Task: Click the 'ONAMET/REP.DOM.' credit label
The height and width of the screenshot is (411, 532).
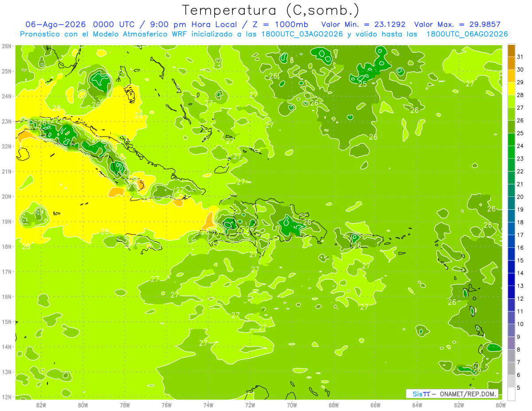Action: pyautogui.click(x=469, y=394)
